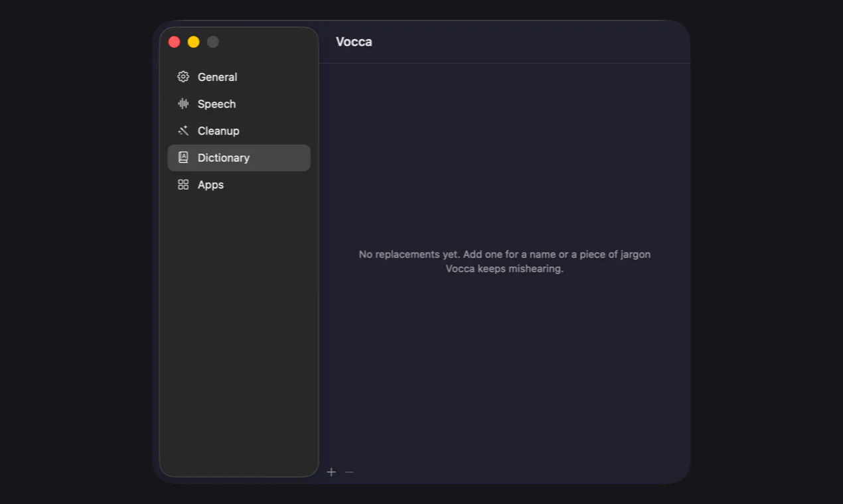Open the General settings section
Viewport: 843px width, 504px height.
coord(239,77)
